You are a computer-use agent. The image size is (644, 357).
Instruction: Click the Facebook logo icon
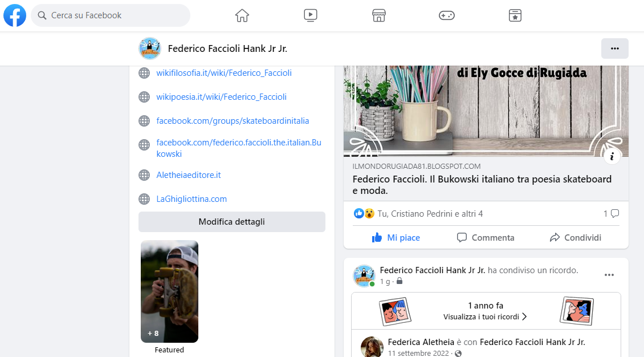tap(15, 15)
